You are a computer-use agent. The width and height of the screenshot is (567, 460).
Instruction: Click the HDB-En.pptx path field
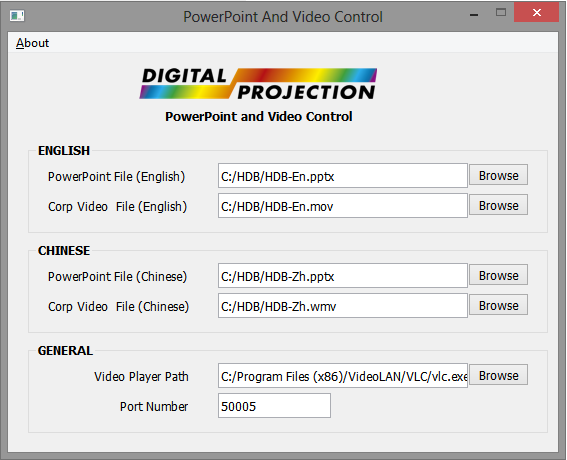tap(342, 176)
